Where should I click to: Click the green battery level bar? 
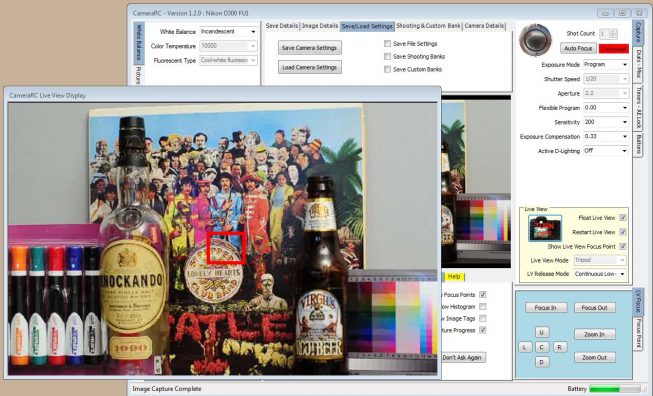coord(605,389)
